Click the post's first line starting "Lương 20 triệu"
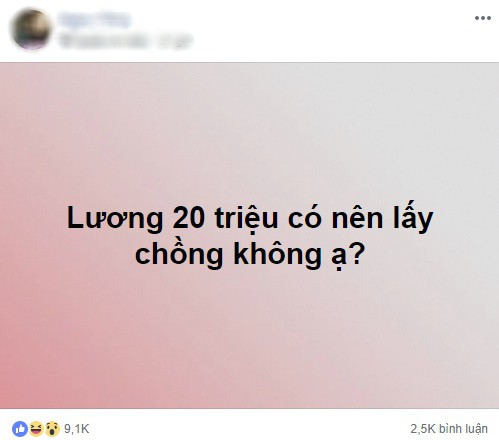499x440 pixels. pyautogui.click(x=250, y=218)
